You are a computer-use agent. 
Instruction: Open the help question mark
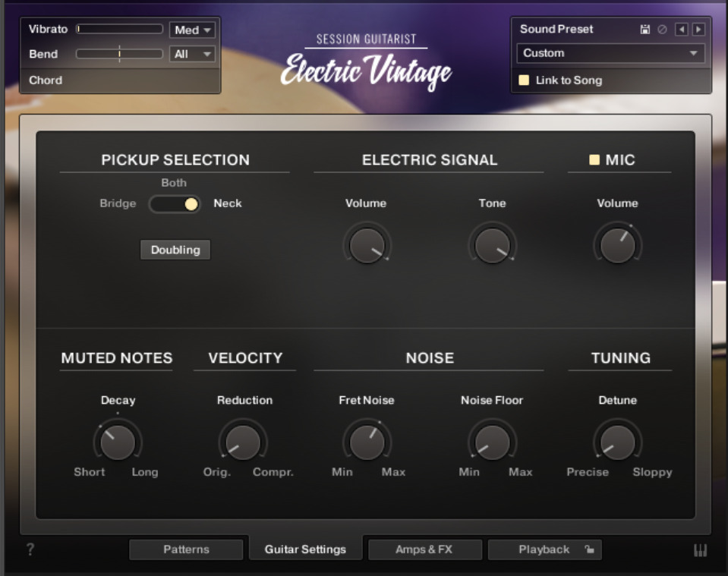pos(30,549)
